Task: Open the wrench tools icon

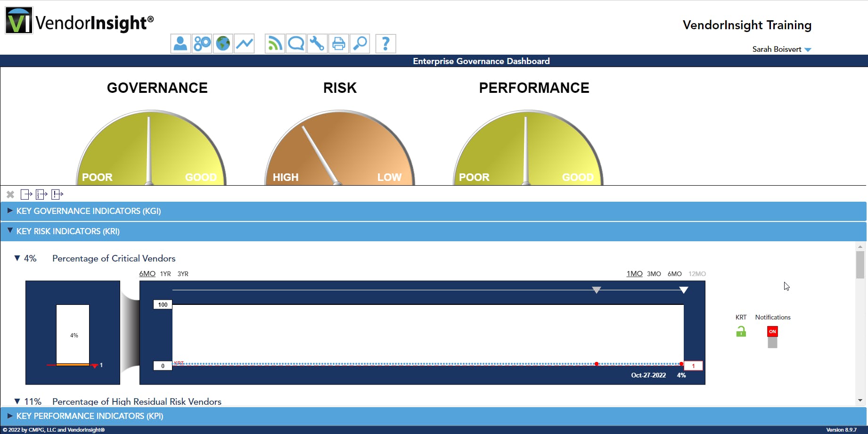Action: (317, 44)
